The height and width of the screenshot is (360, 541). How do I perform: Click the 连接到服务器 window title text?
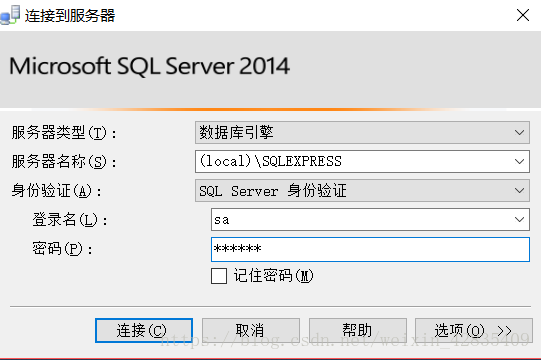tap(70, 16)
